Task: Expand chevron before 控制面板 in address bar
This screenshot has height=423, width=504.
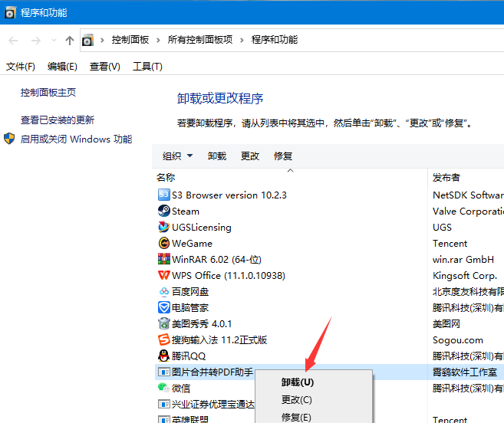Action: point(102,40)
